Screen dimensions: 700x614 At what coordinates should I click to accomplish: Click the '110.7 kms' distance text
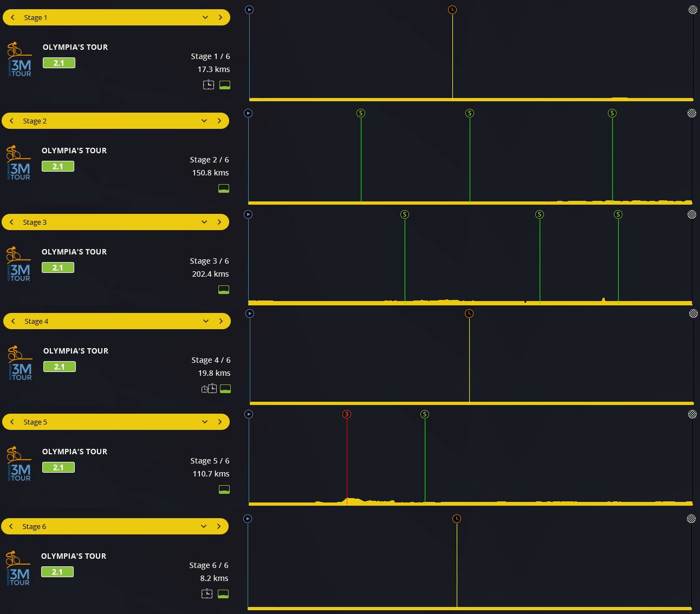point(211,474)
